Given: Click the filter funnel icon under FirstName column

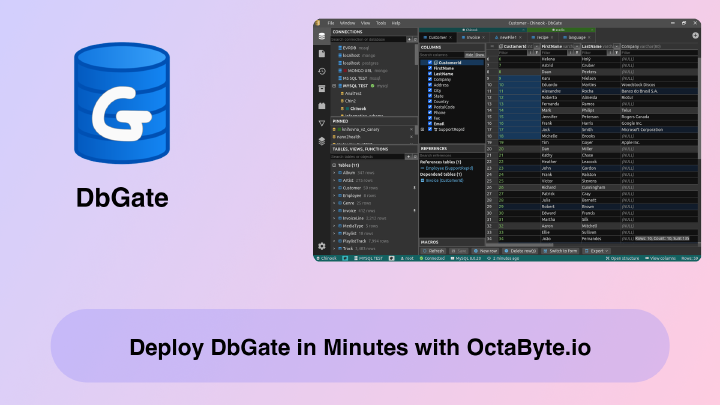Looking at the screenshot, I should (577, 53).
